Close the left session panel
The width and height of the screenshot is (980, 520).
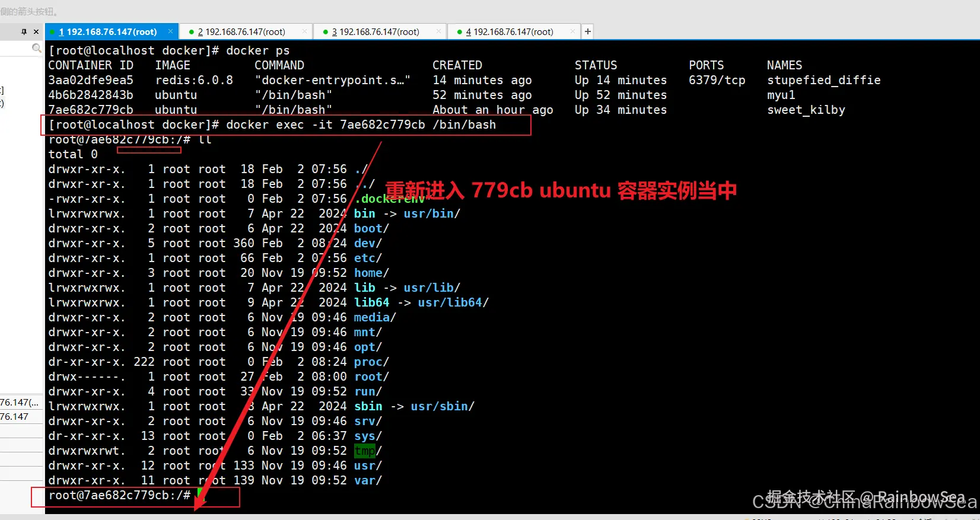coord(36,32)
